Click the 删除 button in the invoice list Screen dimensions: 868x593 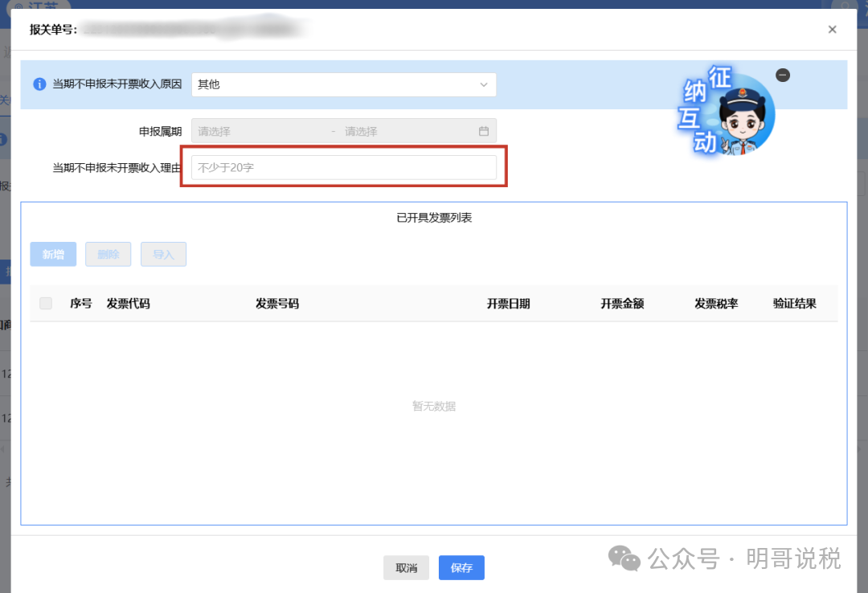click(108, 254)
